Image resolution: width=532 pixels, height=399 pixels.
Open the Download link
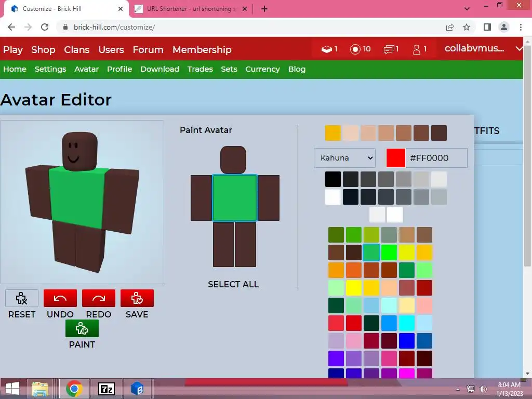tap(159, 69)
